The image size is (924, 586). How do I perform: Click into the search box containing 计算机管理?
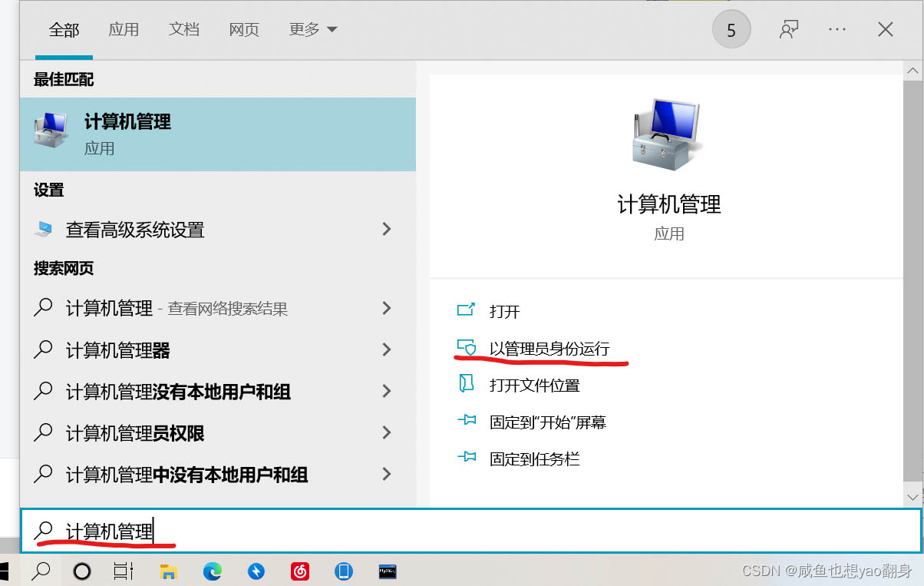tap(470, 530)
